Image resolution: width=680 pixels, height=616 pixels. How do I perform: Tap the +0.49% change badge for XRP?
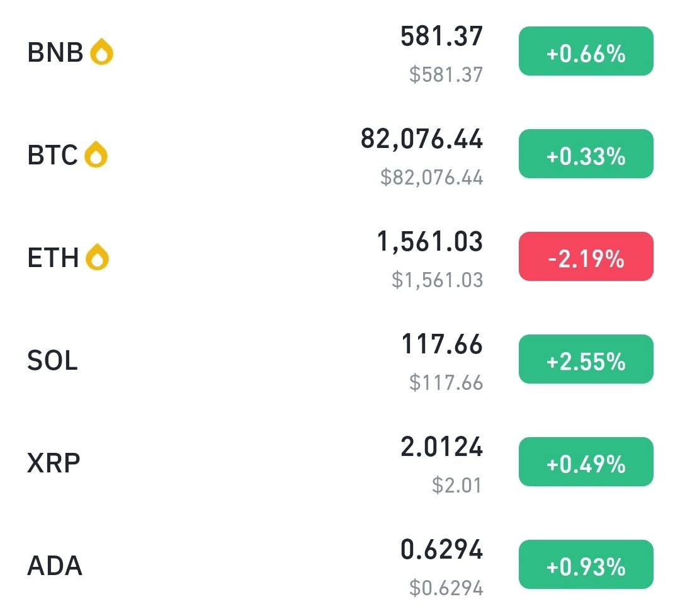(x=586, y=462)
